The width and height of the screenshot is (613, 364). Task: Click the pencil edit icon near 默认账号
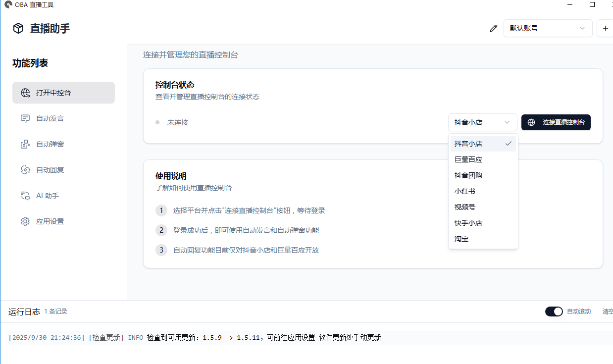point(493,28)
